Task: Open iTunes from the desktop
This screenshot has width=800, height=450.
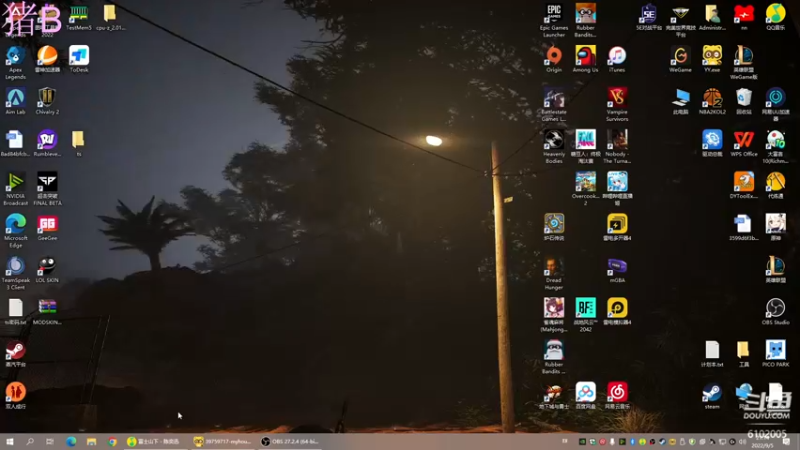Action: 617,59
